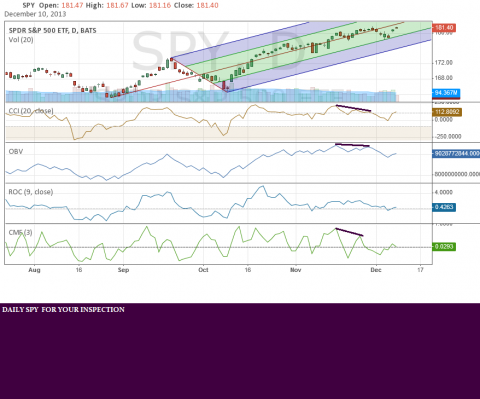
Task: Click the CCI (20, close) indicator label
Action: (31, 111)
